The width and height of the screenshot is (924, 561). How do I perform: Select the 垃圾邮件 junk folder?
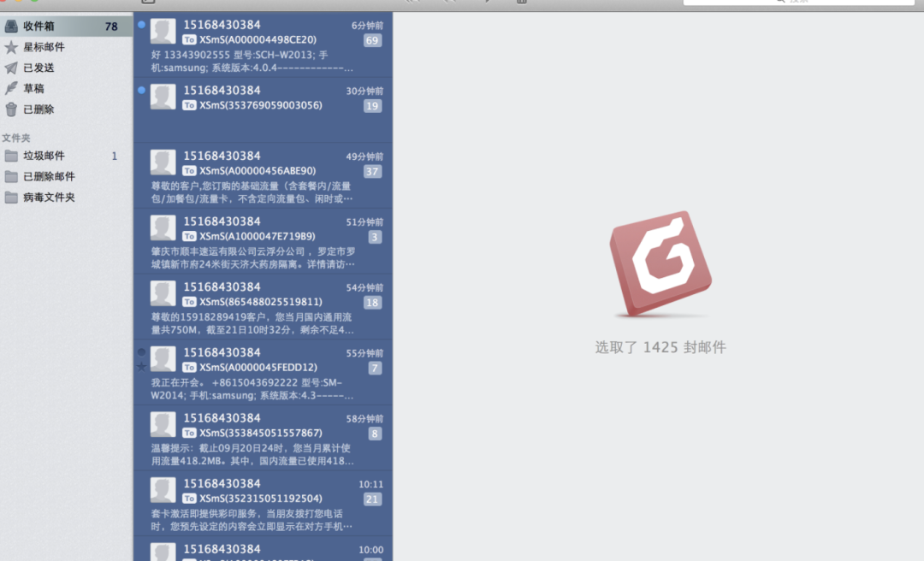tap(66, 156)
